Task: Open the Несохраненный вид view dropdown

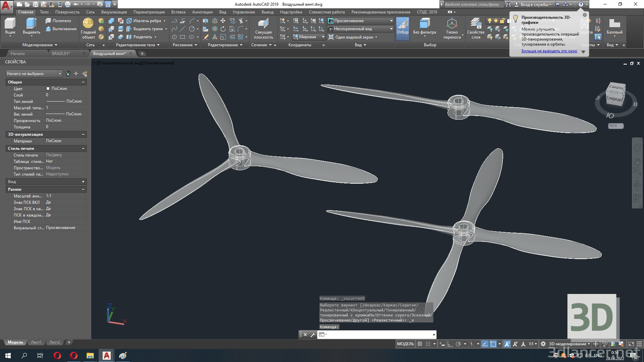Action: tap(361, 29)
